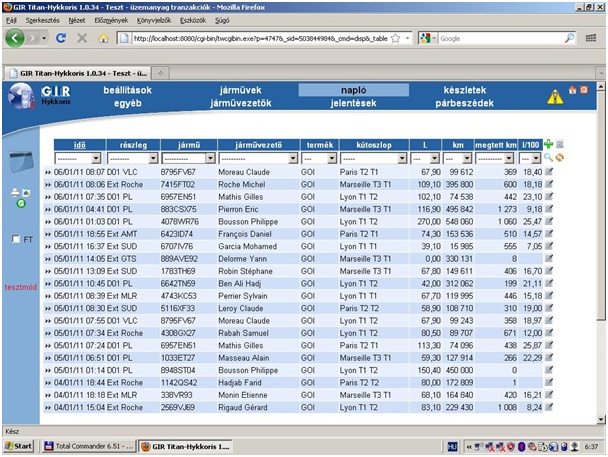Click the search magnifier in Google box
The image size is (608, 457).
(569, 38)
